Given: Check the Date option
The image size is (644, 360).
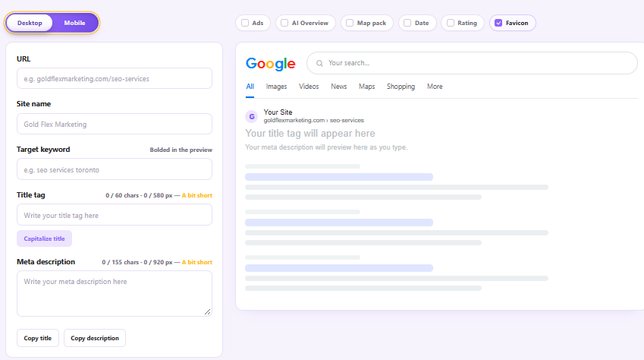Looking at the screenshot, I should pos(407,23).
